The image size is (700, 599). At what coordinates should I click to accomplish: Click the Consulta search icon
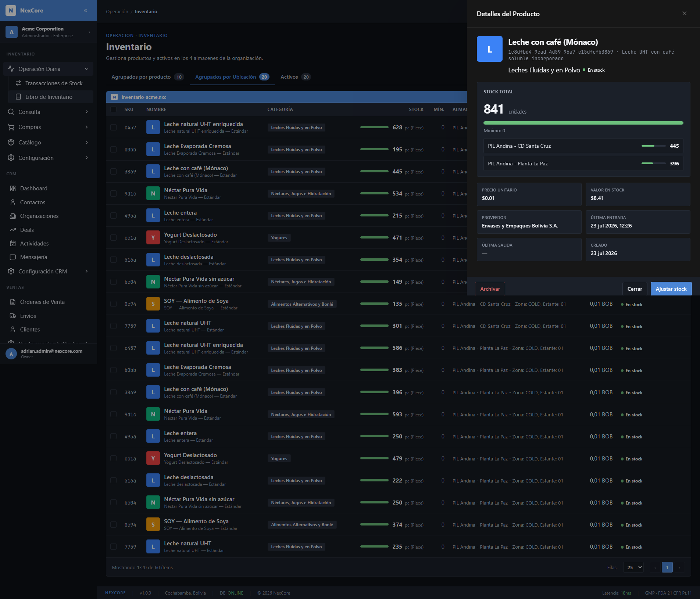pyautogui.click(x=11, y=112)
